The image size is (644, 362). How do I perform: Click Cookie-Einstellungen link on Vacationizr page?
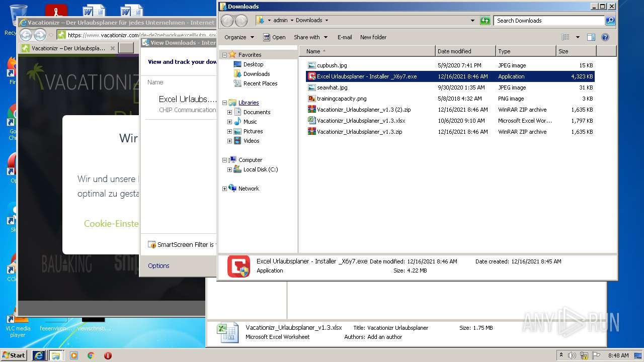(111, 224)
